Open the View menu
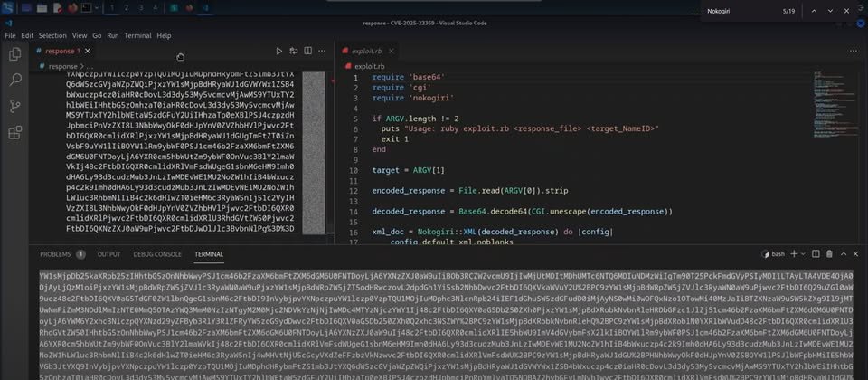Screen dimensions: 868x380 (80, 35)
